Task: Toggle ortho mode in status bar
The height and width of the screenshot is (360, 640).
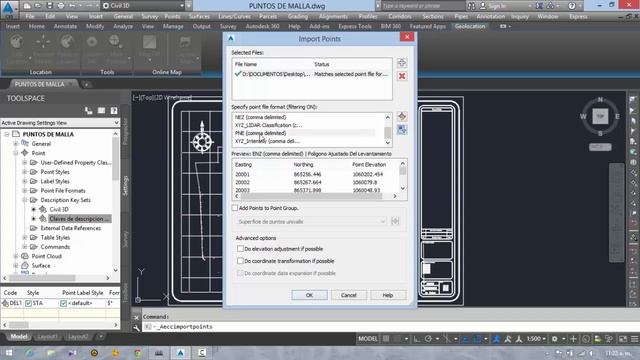Action: point(416,339)
